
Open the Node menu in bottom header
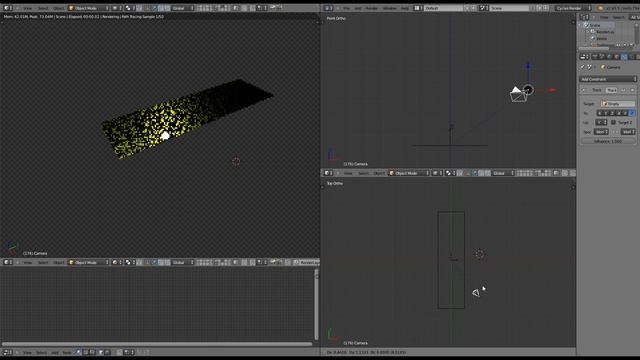[x=67, y=352]
